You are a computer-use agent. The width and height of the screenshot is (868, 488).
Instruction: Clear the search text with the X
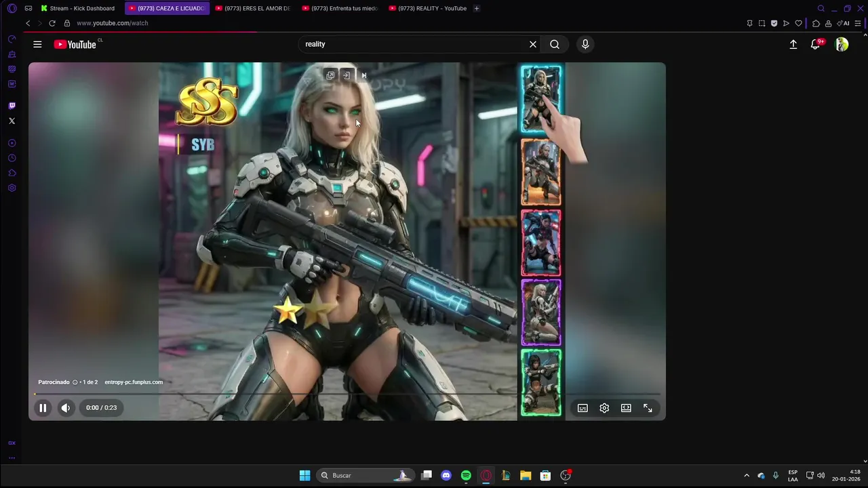click(x=533, y=44)
